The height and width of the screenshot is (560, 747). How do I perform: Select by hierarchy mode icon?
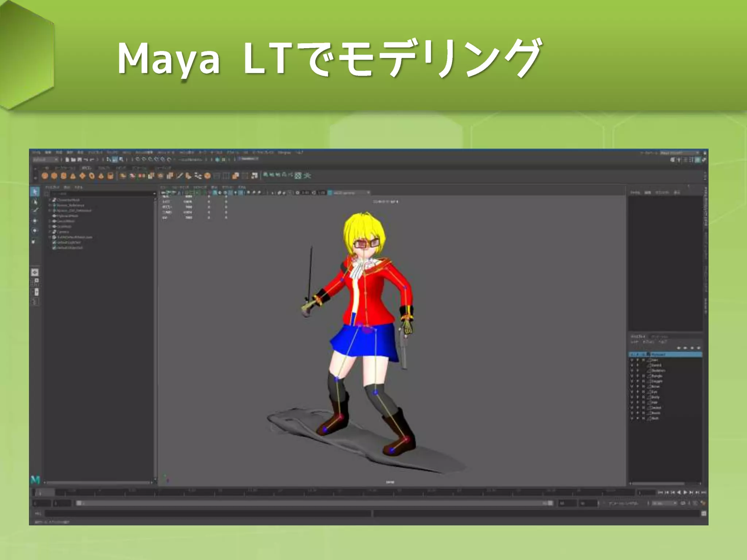pos(109,159)
